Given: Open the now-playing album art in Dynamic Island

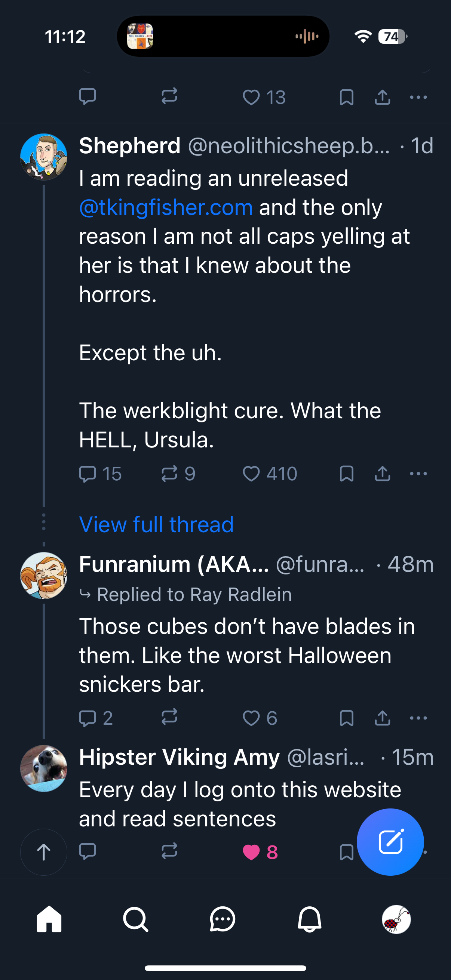Looking at the screenshot, I should coord(140,37).
